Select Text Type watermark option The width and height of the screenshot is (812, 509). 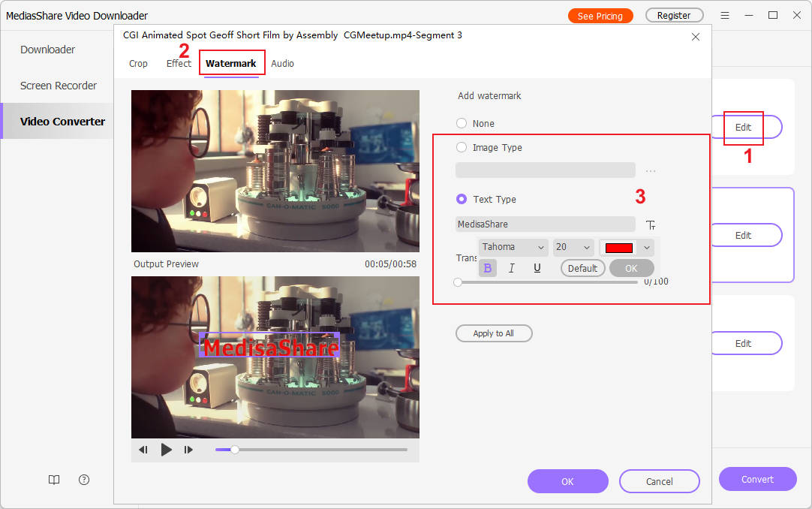coord(462,199)
